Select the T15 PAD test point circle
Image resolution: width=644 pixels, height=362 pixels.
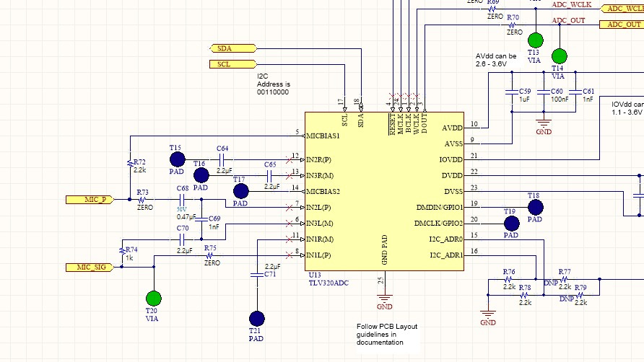tap(178, 159)
